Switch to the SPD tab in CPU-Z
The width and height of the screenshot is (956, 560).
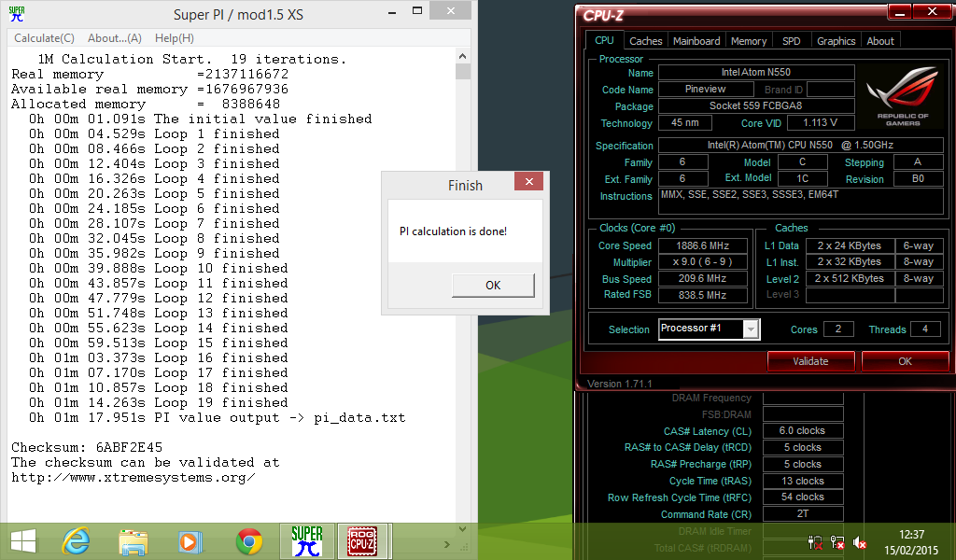point(792,41)
